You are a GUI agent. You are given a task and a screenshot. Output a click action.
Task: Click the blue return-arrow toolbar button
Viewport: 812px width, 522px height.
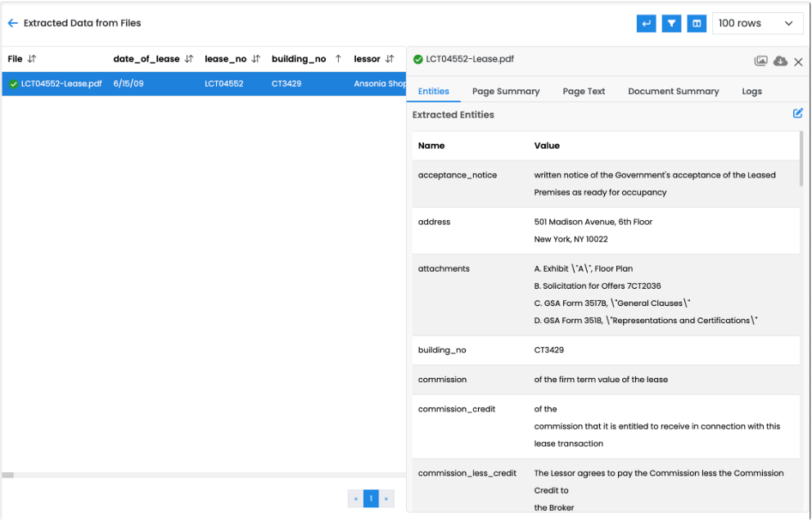647,23
